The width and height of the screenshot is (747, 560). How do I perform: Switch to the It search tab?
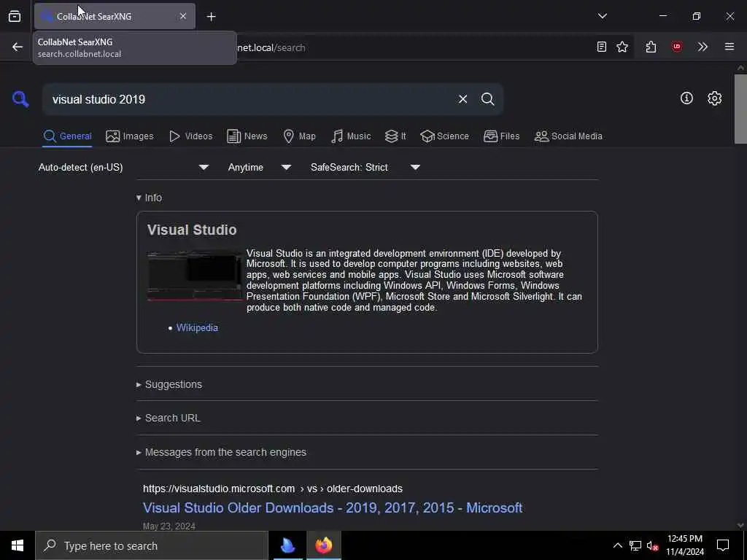coord(395,136)
